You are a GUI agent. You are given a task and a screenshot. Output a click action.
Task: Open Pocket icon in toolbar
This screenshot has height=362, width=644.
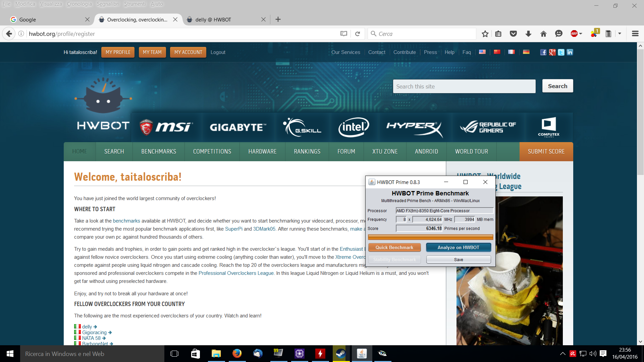(513, 34)
